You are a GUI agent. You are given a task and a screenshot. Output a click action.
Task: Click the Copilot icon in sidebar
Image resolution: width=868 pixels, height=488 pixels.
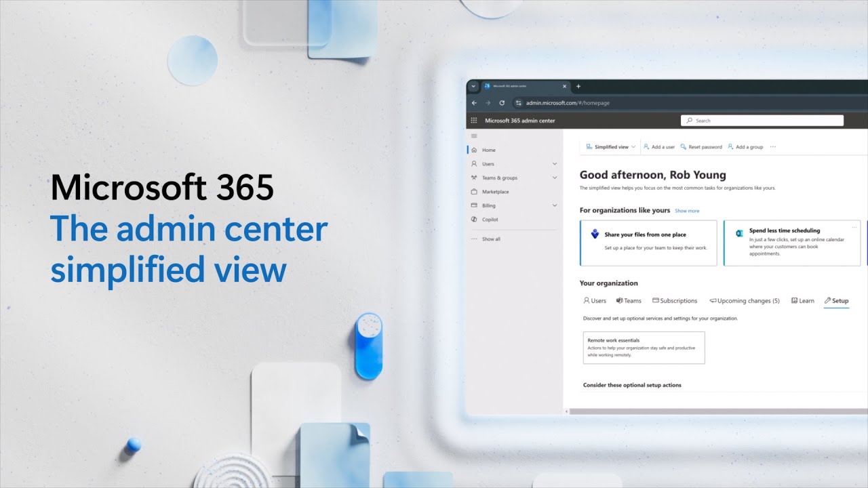point(474,220)
